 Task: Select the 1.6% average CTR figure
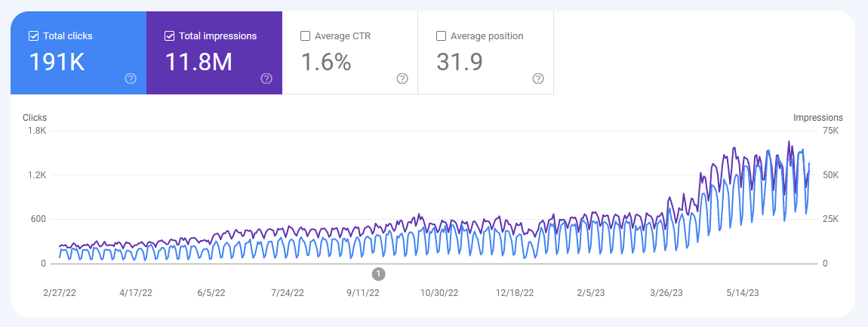coord(326,63)
